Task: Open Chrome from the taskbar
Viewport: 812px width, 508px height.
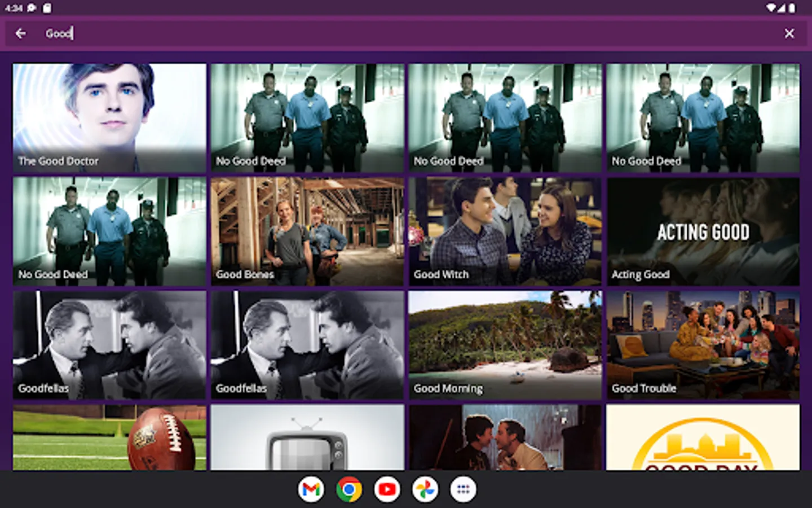Action: (349, 489)
